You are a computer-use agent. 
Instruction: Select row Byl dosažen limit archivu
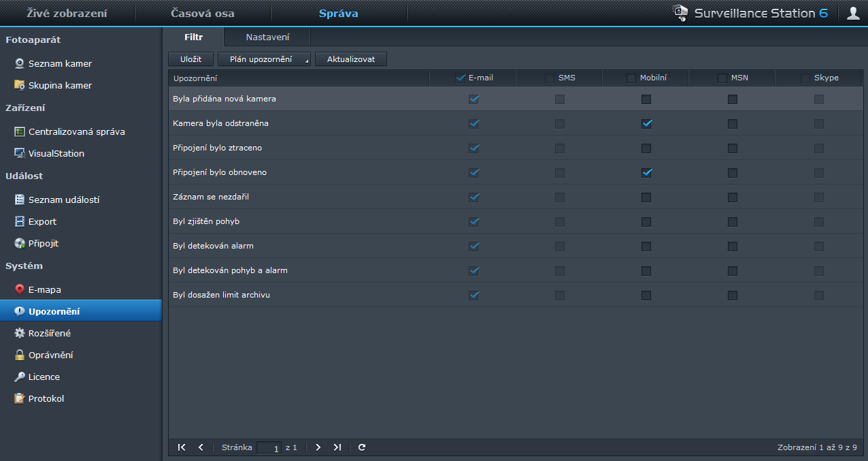point(516,296)
